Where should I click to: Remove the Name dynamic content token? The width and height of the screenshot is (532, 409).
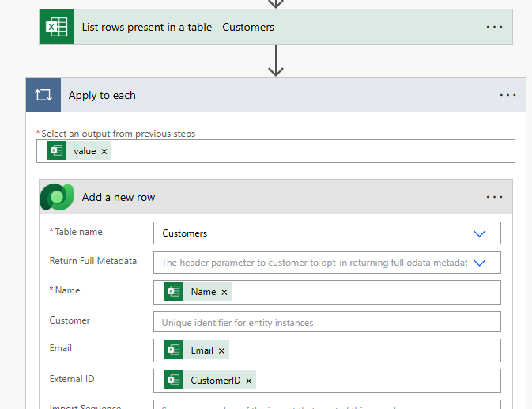pyautogui.click(x=224, y=292)
